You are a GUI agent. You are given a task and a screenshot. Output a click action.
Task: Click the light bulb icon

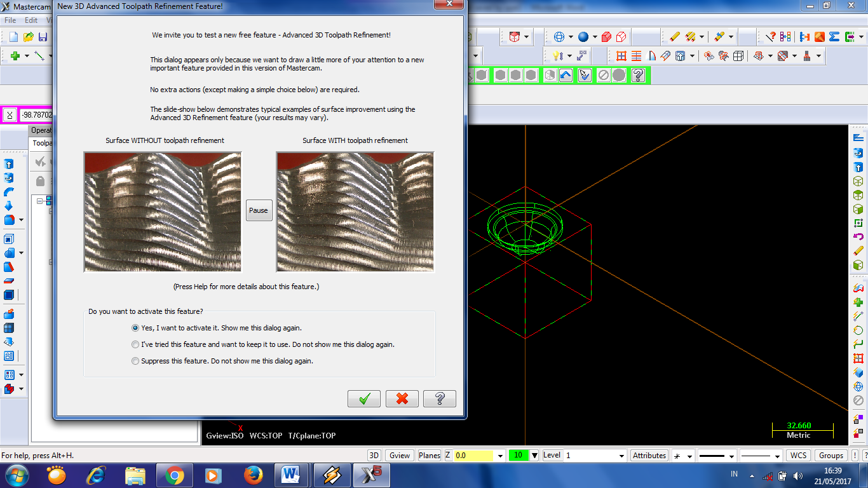[557, 56]
